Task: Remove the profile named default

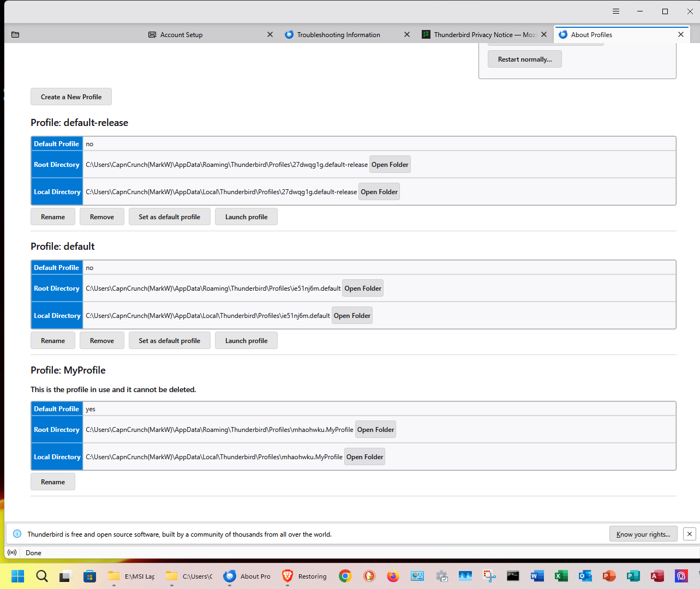Action: tap(102, 340)
